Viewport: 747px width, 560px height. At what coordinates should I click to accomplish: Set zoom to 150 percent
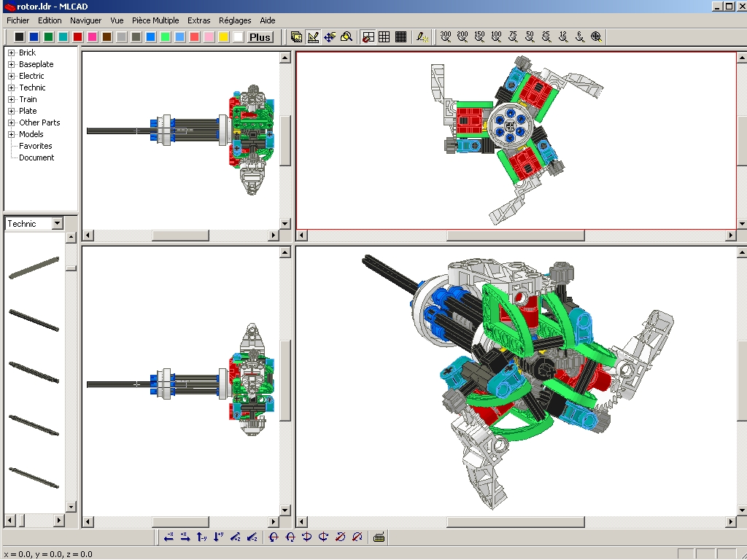pos(479,36)
